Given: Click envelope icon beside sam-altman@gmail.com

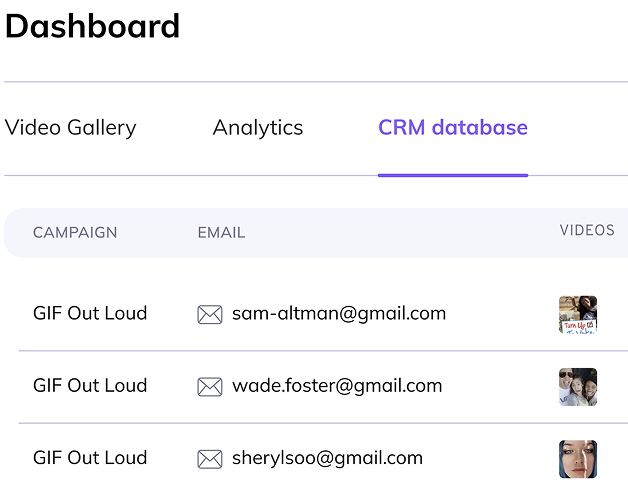Looking at the screenshot, I should point(210,315).
